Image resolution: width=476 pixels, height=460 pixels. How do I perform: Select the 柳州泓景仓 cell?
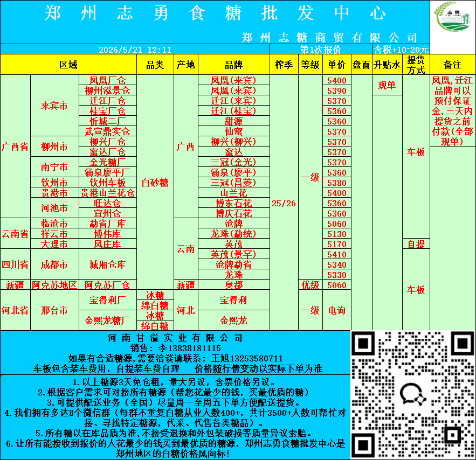coord(107,90)
